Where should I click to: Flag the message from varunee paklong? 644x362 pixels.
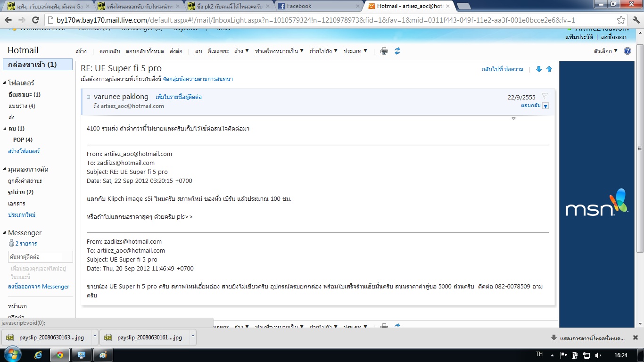tap(545, 96)
